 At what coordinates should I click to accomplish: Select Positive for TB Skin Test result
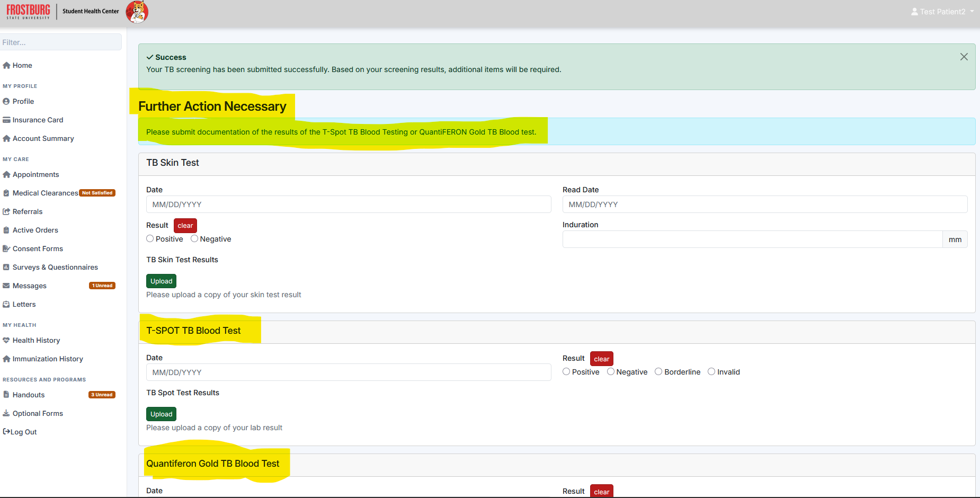[150, 239]
